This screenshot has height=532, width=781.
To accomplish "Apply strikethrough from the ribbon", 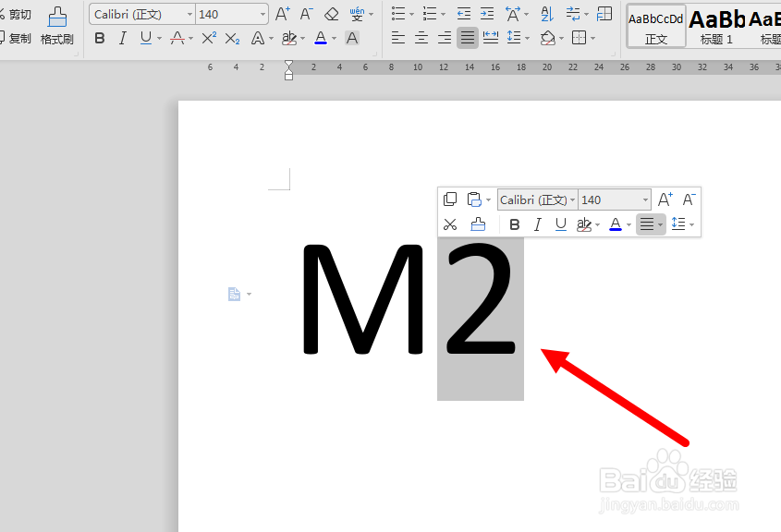I will (x=177, y=38).
